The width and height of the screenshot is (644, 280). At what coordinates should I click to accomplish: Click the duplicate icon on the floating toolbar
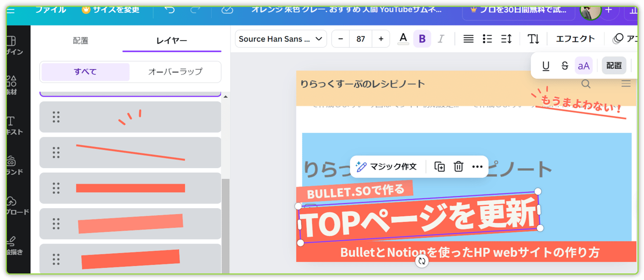(439, 167)
